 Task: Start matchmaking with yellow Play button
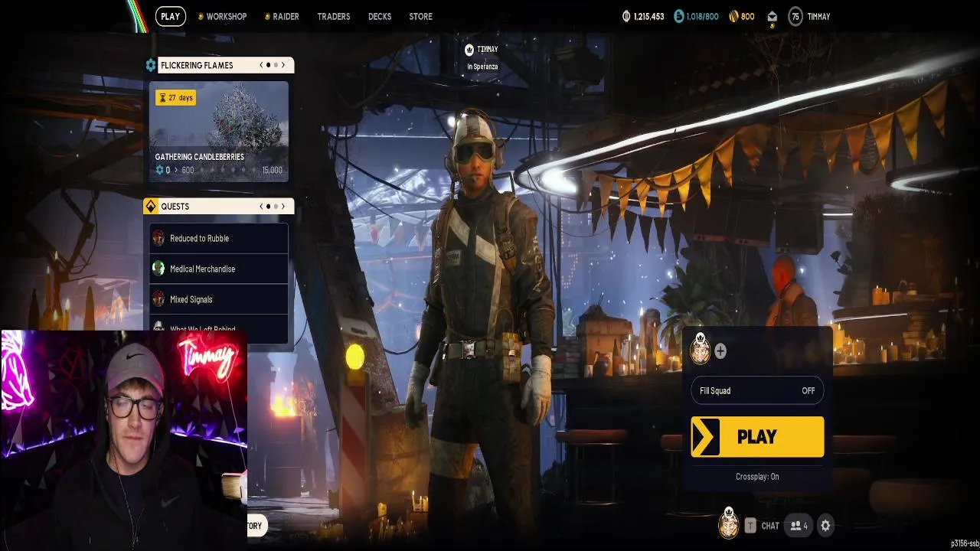pos(757,437)
